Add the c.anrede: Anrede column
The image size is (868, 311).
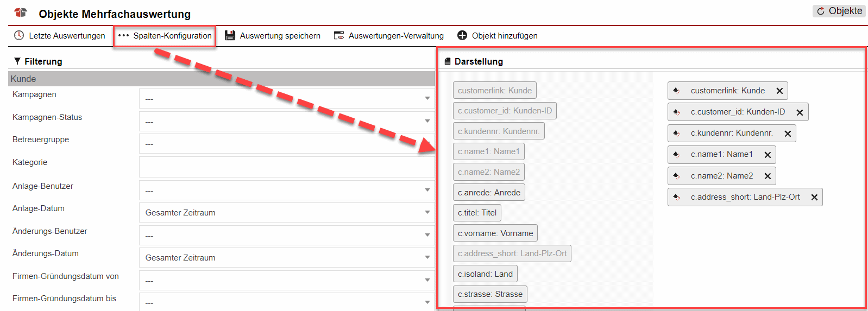pyautogui.click(x=489, y=193)
